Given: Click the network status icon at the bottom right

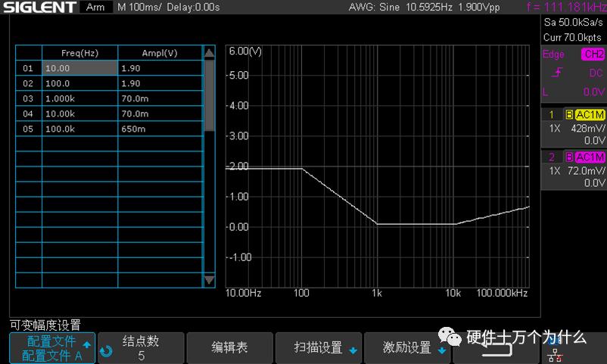Looking at the screenshot, I should tap(556, 355).
